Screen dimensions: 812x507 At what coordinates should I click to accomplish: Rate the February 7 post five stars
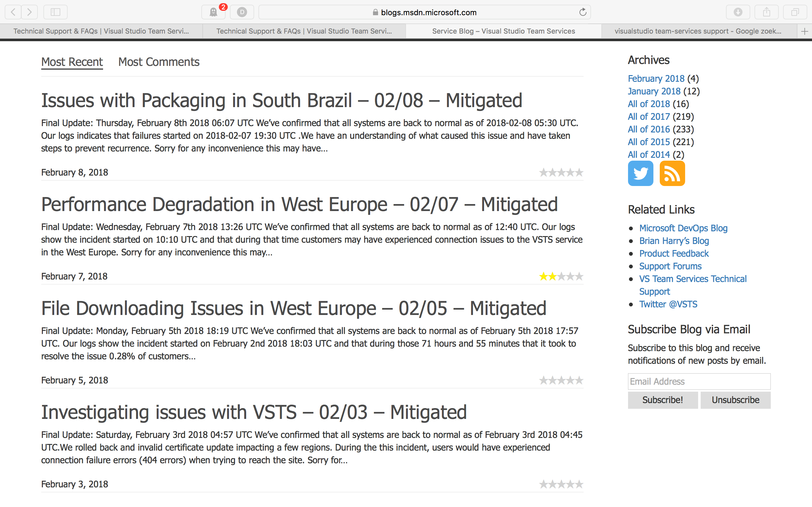click(581, 276)
